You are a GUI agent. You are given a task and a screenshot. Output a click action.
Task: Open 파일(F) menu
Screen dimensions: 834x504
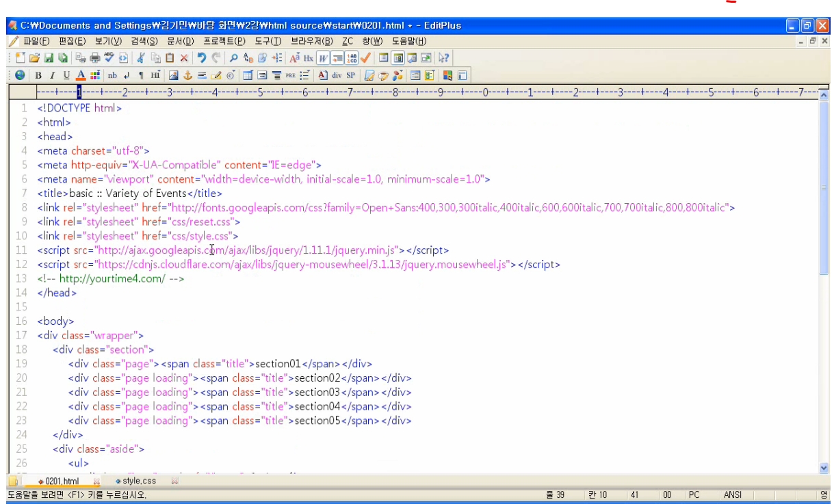tap(37, 41)
